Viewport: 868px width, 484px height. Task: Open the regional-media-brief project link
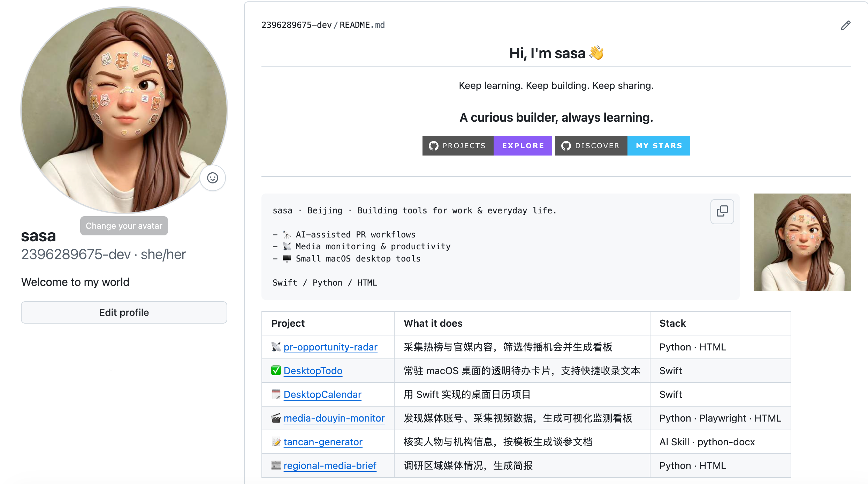[330, 466]
